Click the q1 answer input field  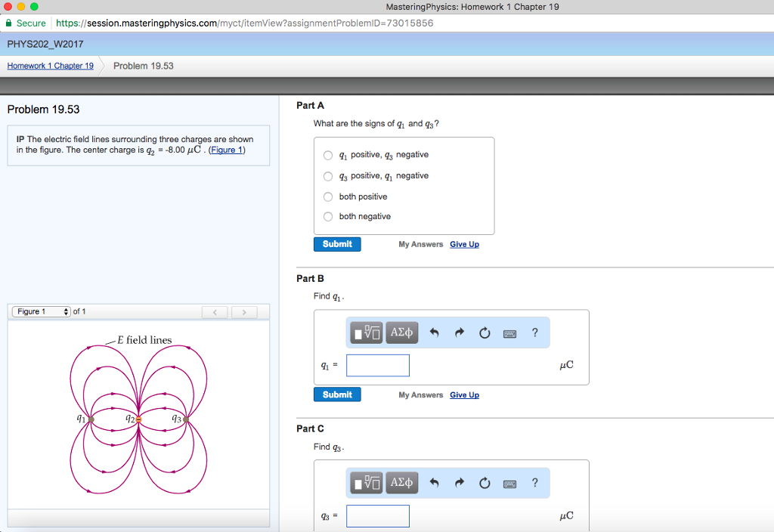pos(378,366)
